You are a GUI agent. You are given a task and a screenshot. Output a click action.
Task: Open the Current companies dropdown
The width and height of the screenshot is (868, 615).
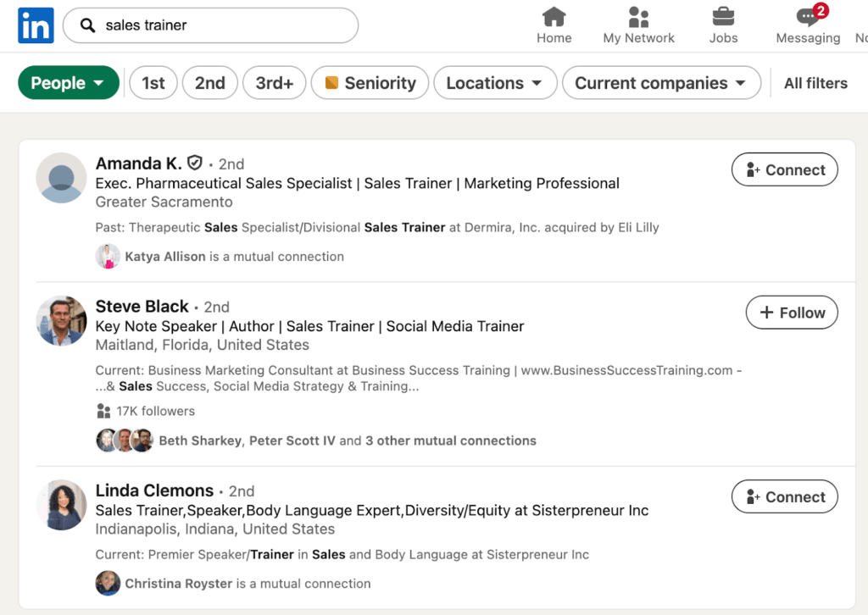point(661,82)
